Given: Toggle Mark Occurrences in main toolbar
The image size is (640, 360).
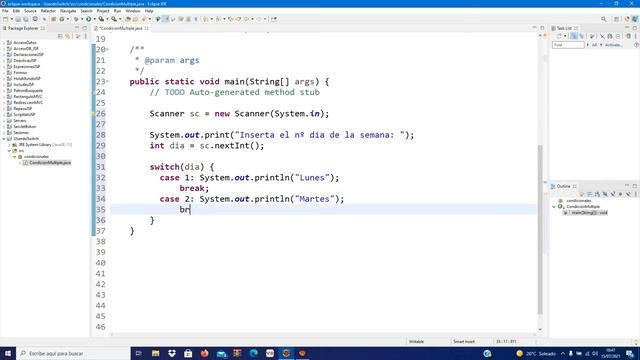Looking at the screenshot, I should click(x=166, y=19).
